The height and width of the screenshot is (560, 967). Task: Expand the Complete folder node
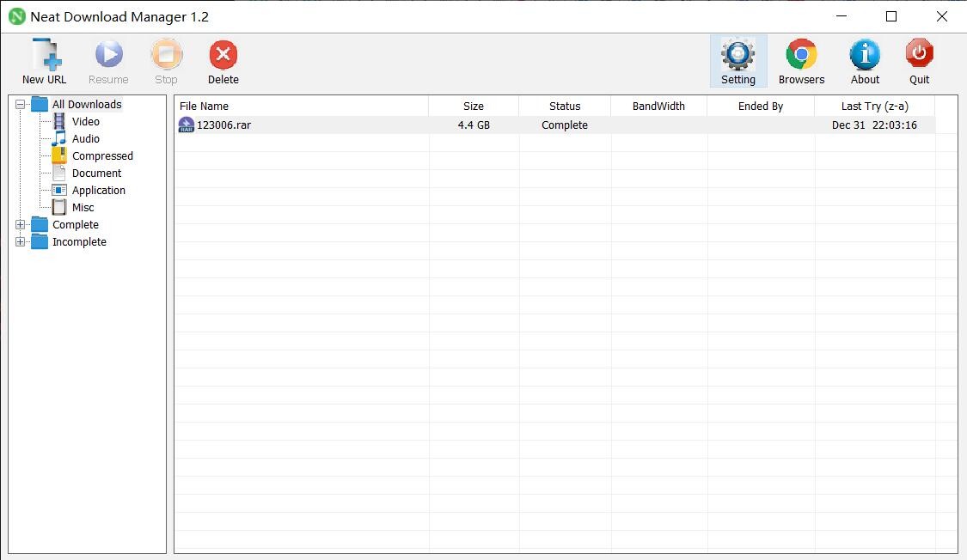click(x=21, y=225)
